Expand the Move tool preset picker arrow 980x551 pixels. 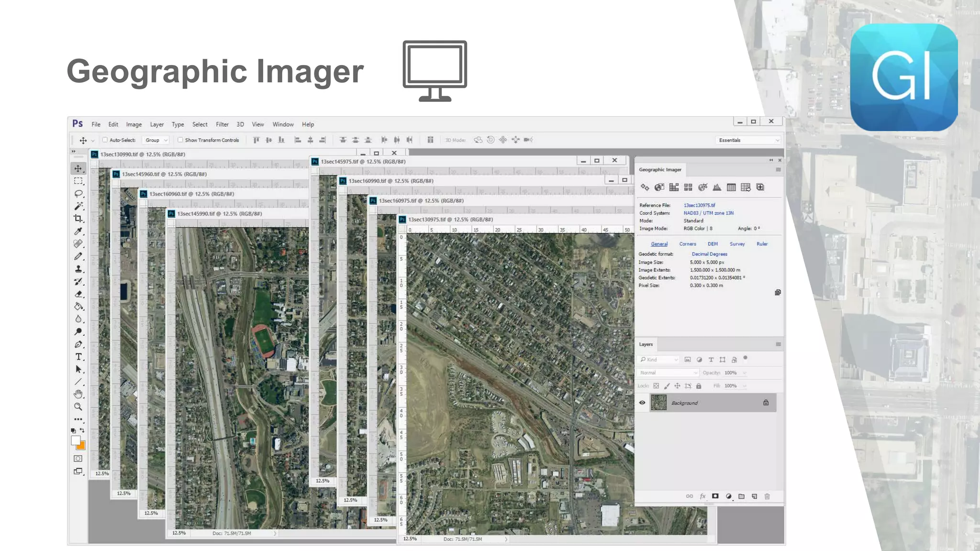click(93, 141)
